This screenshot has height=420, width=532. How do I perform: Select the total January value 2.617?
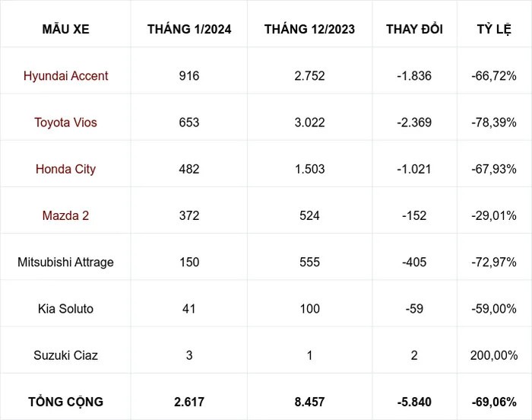[189, 401]
